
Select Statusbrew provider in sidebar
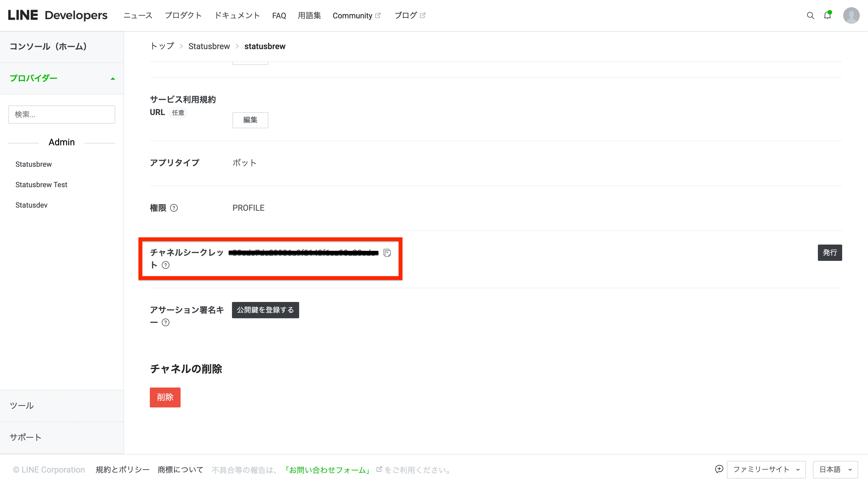click(34, 164)
